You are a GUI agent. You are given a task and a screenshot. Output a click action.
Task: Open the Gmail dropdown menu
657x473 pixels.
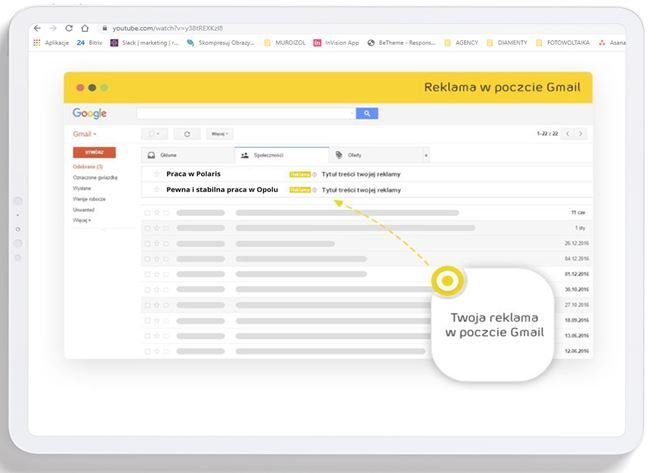(x=85, y=134)
